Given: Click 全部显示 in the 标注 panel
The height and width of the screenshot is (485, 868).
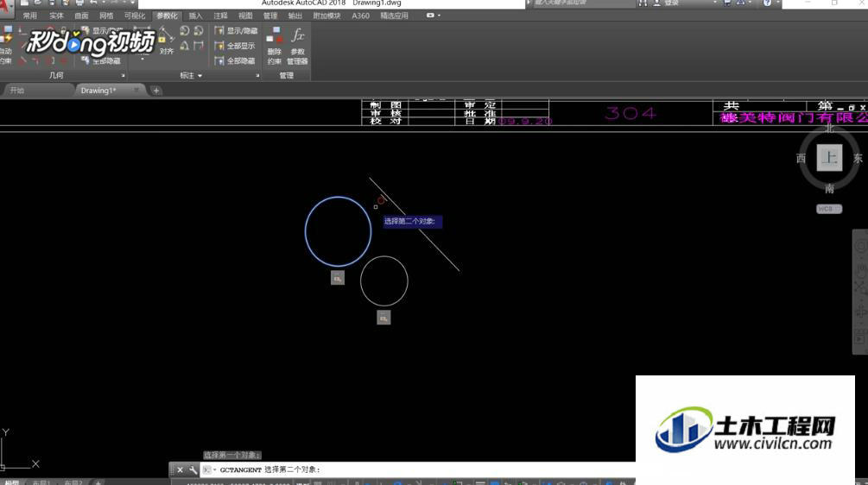Looking at the screenshot, I should coord(235,46).
